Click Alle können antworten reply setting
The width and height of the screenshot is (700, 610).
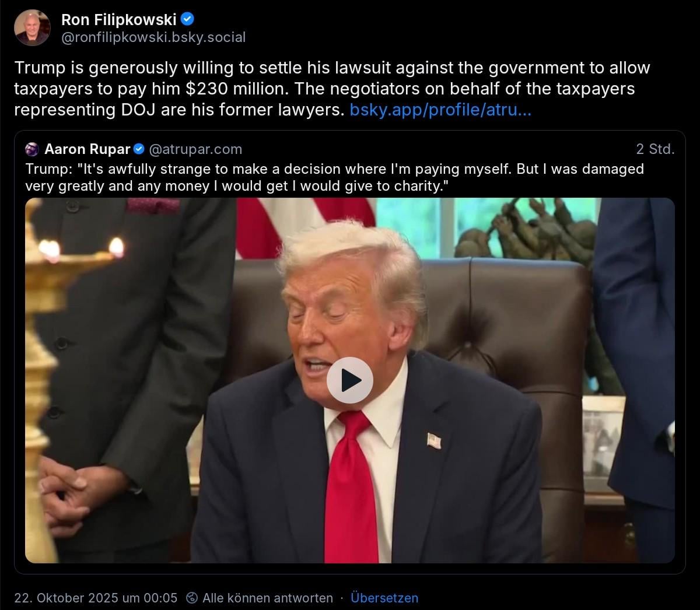tap(268, 598)
